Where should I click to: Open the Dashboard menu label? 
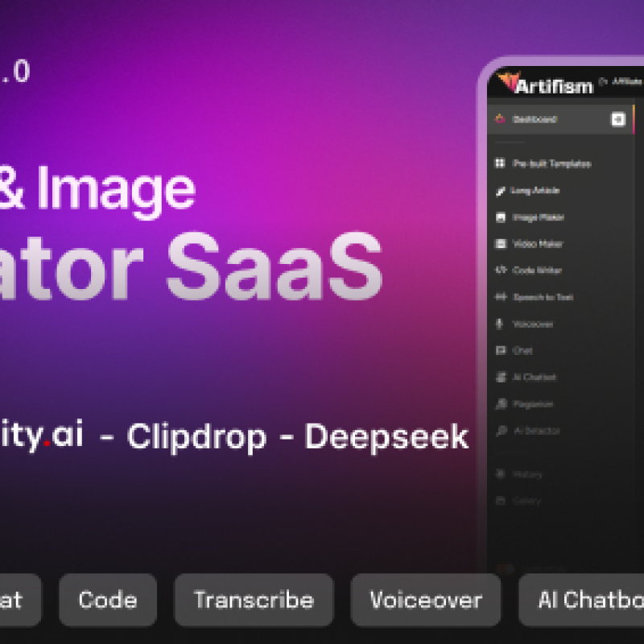tap(535, 119)
